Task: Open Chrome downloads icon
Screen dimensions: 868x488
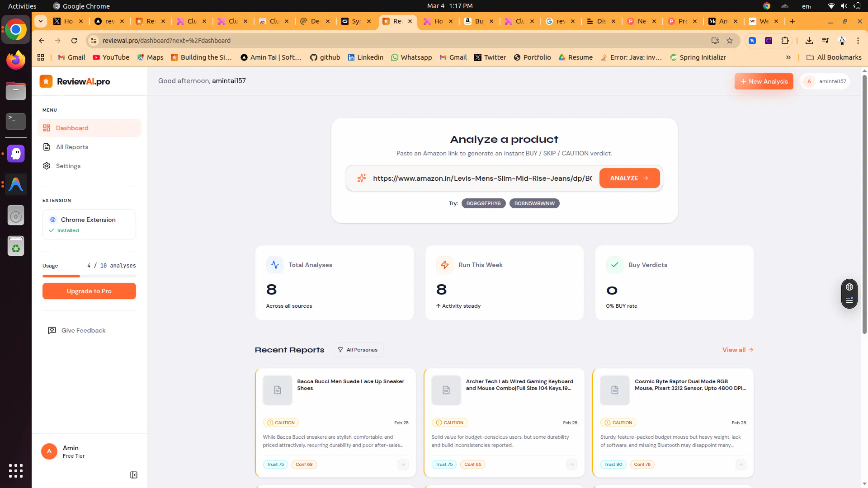Action: (x=809, y=41)
